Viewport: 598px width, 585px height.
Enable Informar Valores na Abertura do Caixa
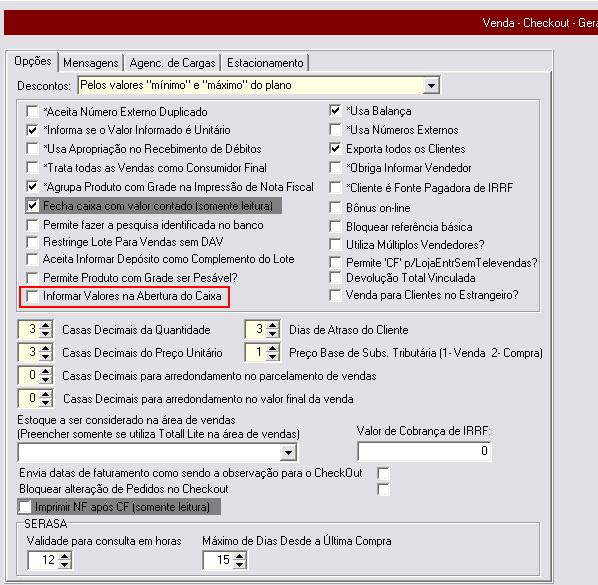(x=32, y=296)
